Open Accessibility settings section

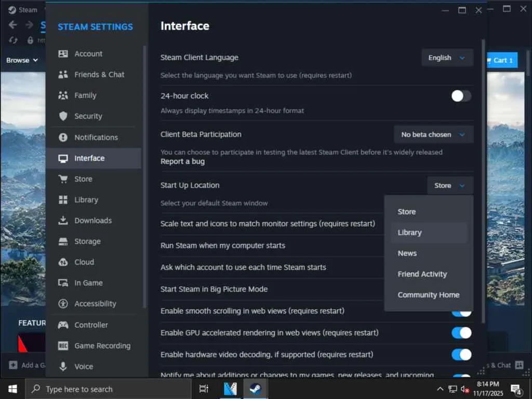[94, 303]
